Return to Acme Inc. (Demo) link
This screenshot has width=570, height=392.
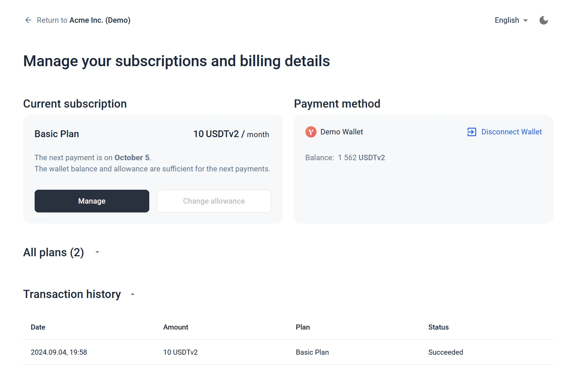(x=83, y=20)
